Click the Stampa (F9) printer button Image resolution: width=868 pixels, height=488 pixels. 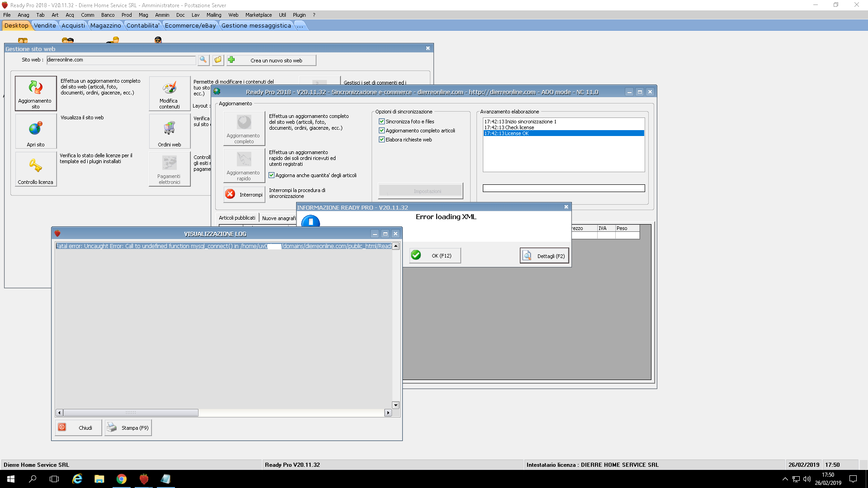pos(128,427)
